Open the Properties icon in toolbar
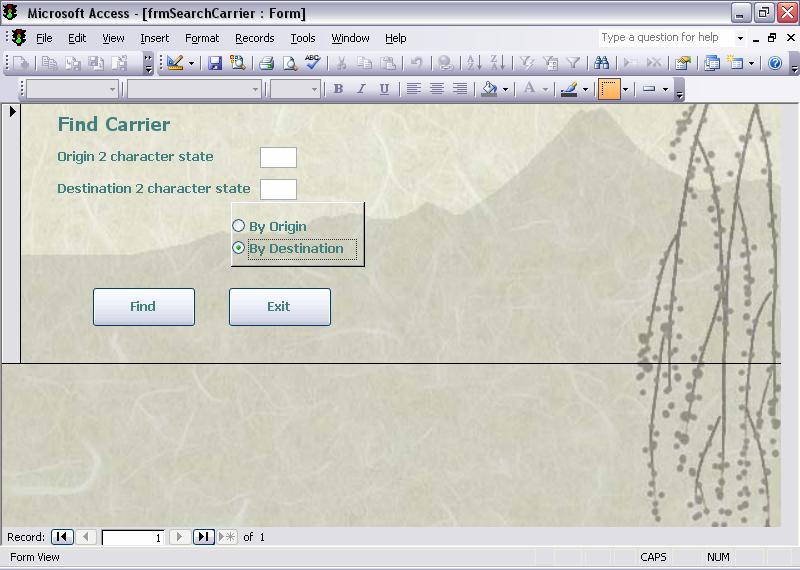This screenshot has height=570, width=800. pyautogui.click(x=683, y=63)
